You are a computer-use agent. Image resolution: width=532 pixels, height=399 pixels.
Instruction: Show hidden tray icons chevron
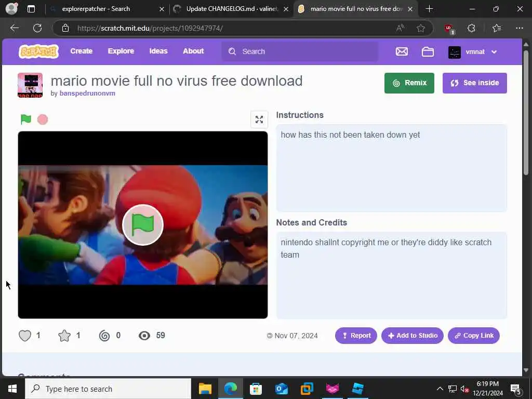click(440, 389)
